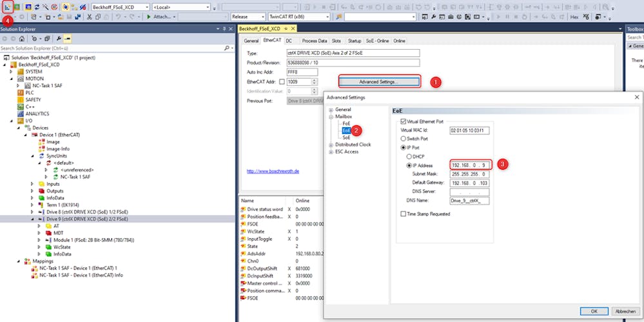
Task: Click the Solution Explorer search magnifier icon
Action: (227, 48)
